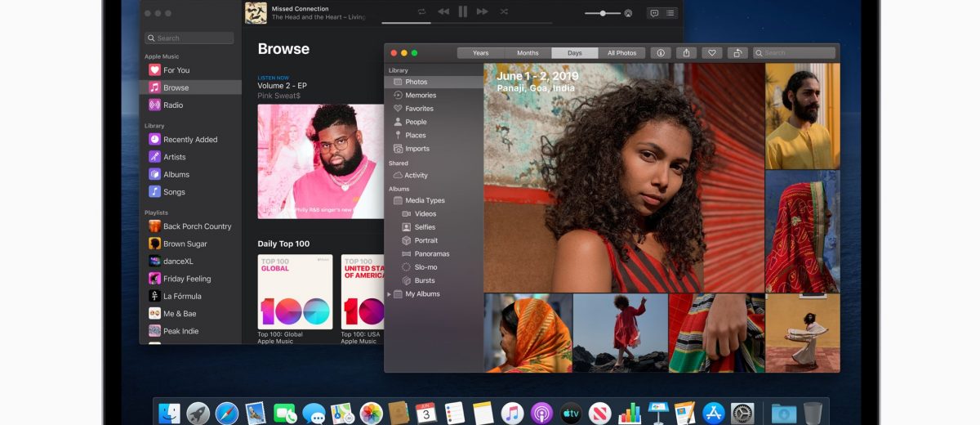Open Peak Indie playlist

click(191, 331)
